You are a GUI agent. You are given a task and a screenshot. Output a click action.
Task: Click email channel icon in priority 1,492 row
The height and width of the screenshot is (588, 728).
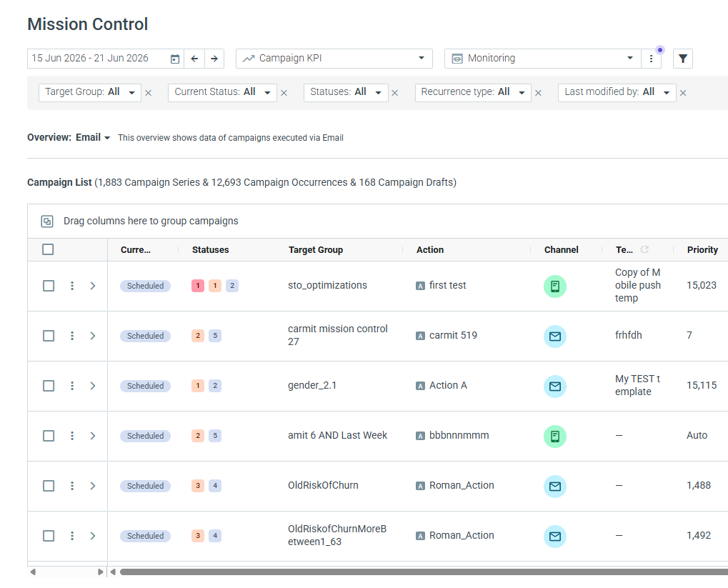click(555, 537)
